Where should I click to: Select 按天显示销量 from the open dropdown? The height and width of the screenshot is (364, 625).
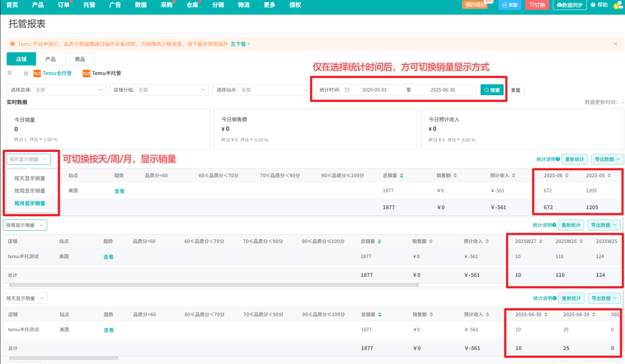[30, 179]
